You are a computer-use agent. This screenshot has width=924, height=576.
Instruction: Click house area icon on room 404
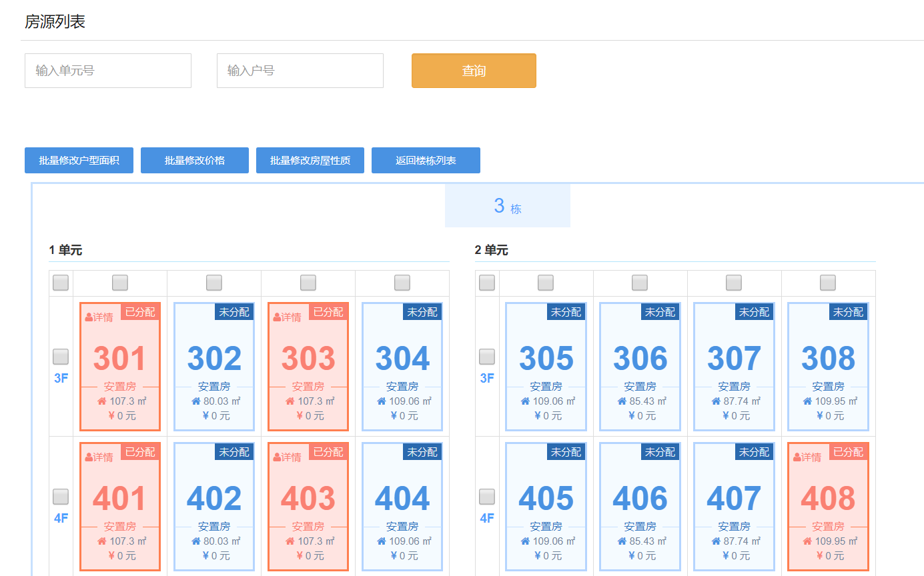(x=382, y=541)
